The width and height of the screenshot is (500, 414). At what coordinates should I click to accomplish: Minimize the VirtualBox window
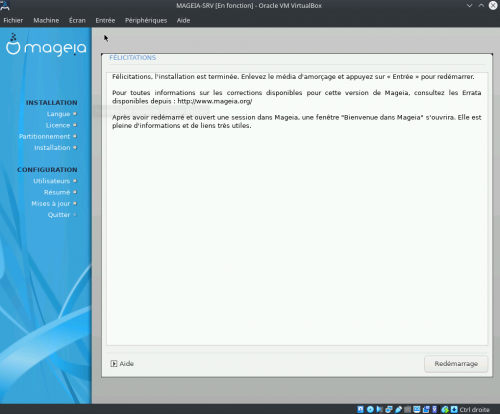[x=469, y=5]
